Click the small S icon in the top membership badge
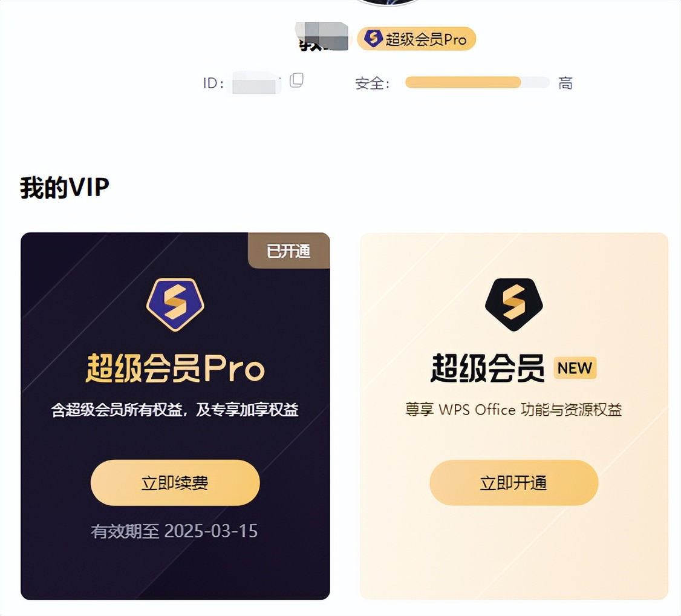This screenshot has height=616, width=681. click(373, 38)
